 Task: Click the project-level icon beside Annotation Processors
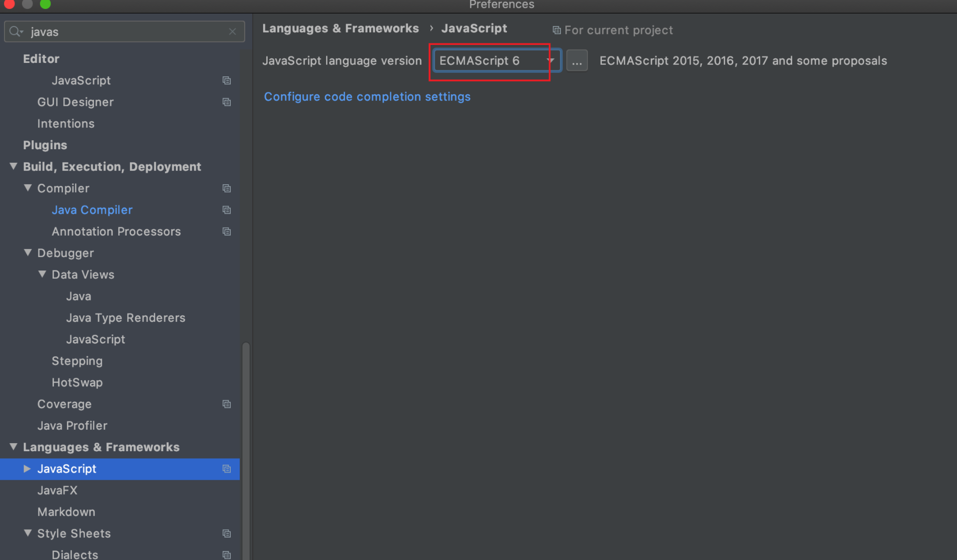coord(227,232)
